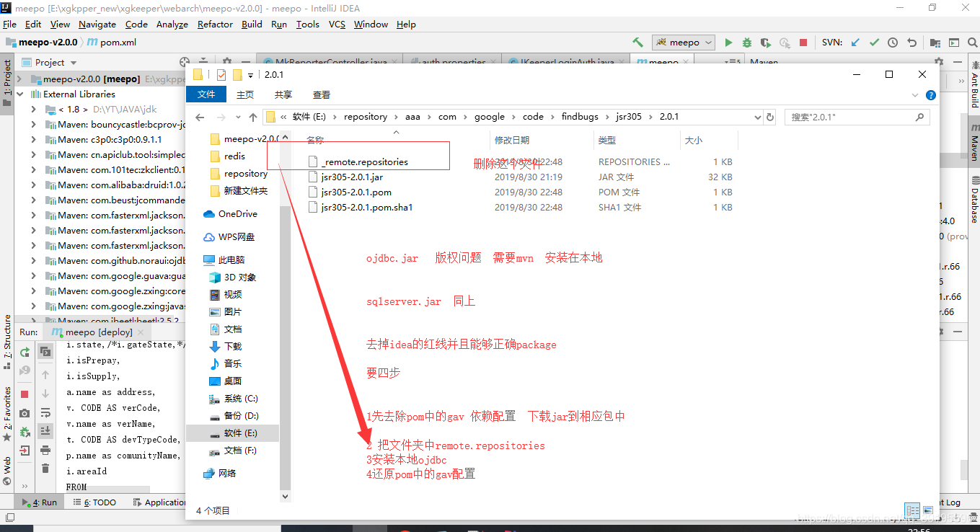Click the up arrow in Run panel
This screenshot has width=980, height=532.
45,375
